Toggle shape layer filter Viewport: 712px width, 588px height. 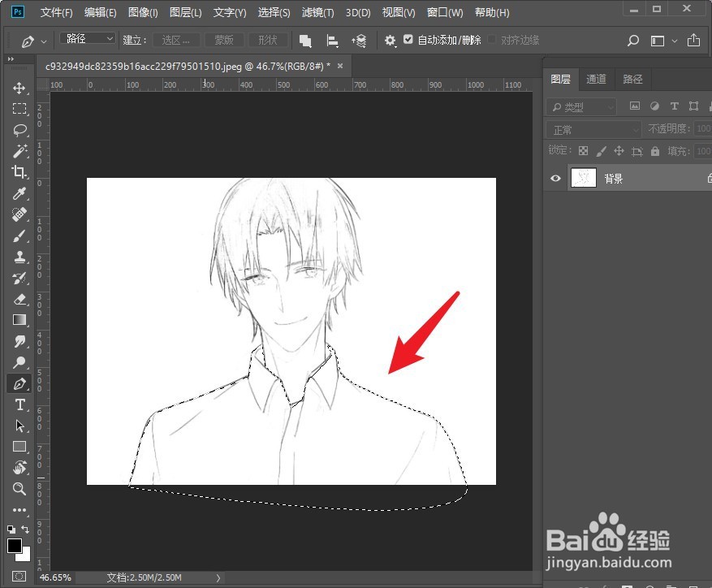(x=694, y=106)
